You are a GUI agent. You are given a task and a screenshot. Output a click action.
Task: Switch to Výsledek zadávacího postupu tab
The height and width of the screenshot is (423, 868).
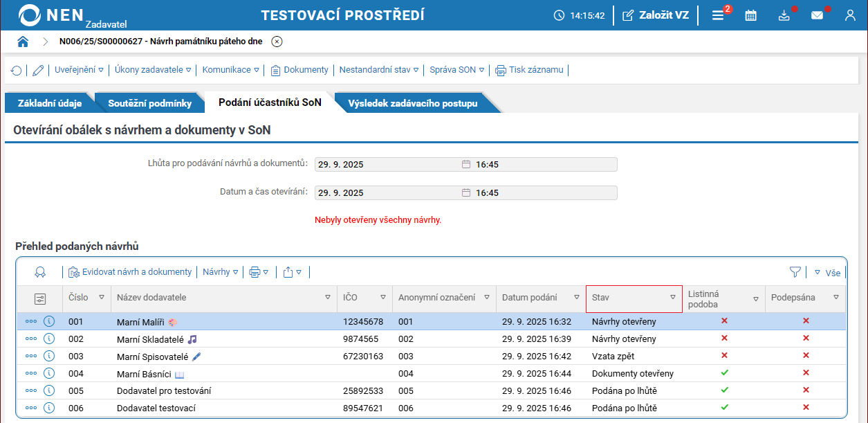(412, 103)
